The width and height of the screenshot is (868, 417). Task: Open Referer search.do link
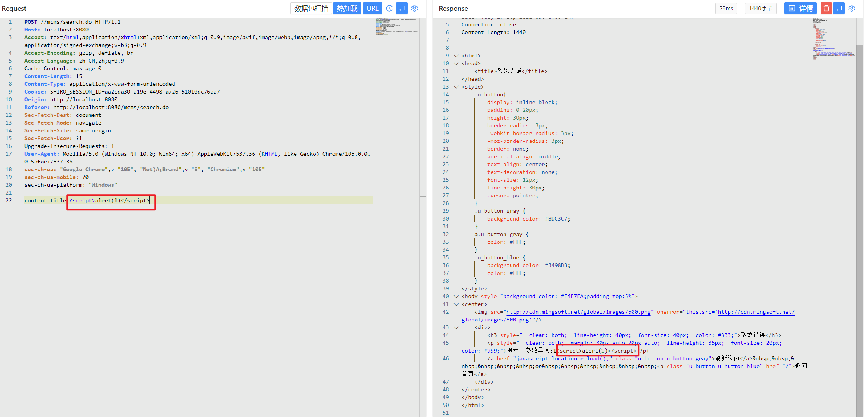[111, 107]
